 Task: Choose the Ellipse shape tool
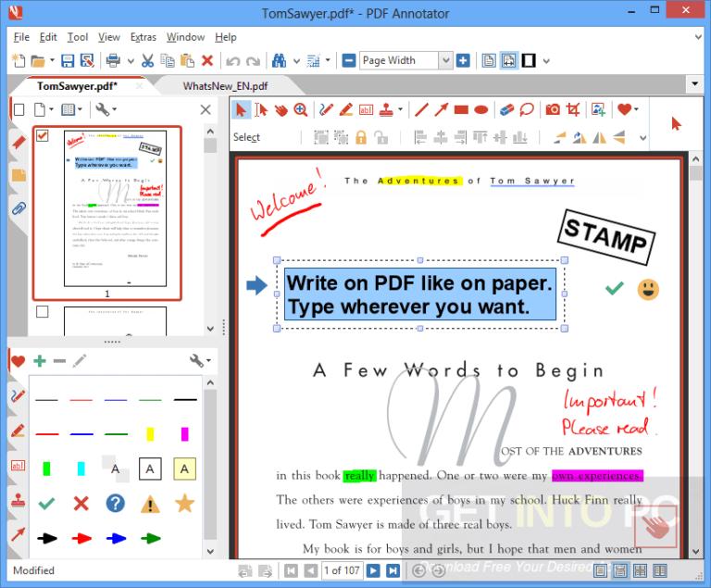(x=481, y=110)
